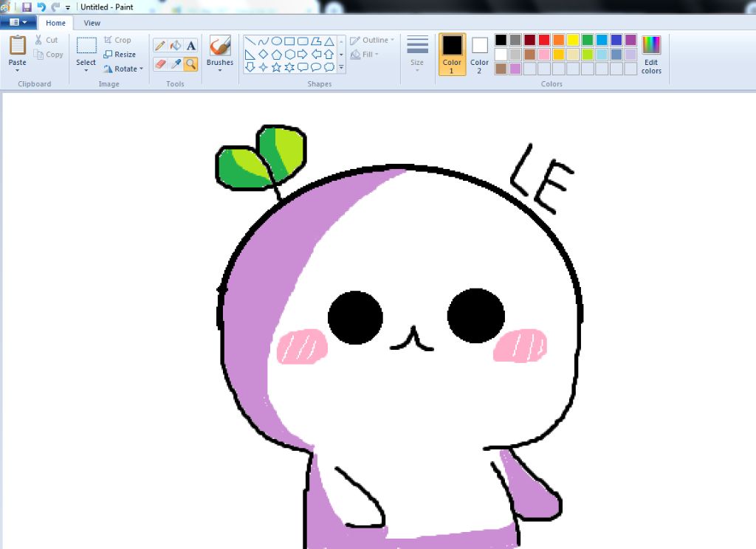Pick the yellow palette swatch
The image size is (756, 549).
coord(573,40)
